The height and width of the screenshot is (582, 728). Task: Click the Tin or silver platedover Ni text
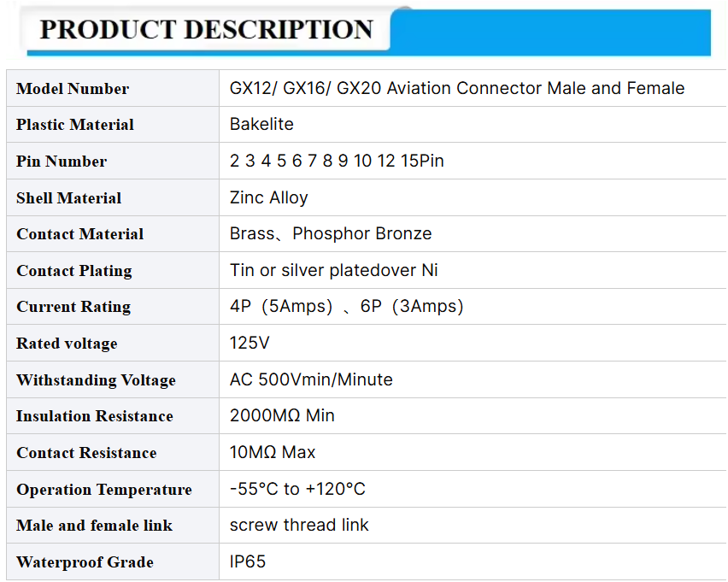pos(333,270)
